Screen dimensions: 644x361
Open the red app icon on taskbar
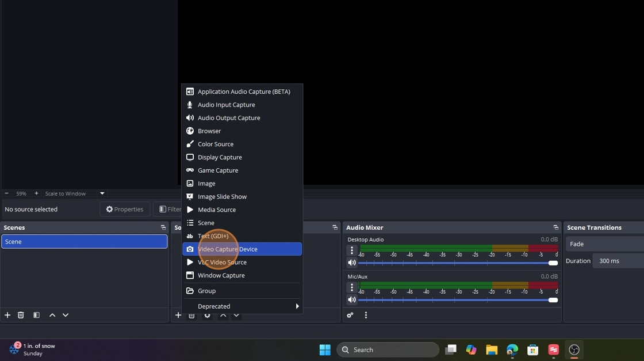pyautogui.click(x=553, y=350)
